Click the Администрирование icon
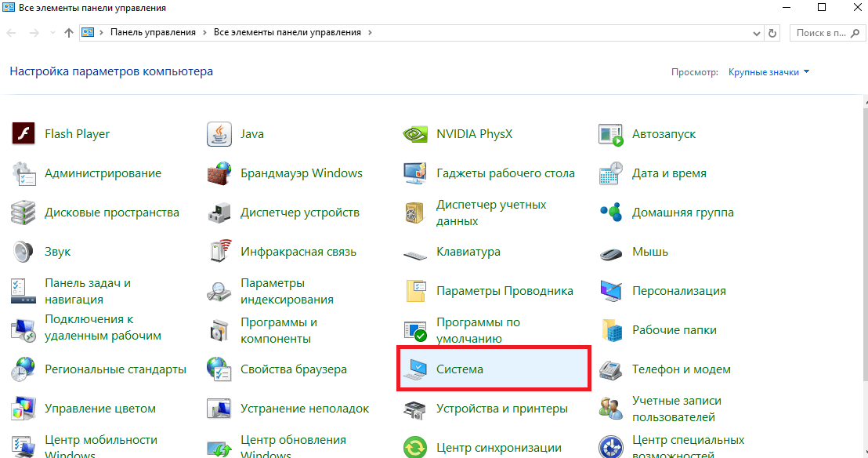This screenshot has height=458, width=868. pos(24,173)
